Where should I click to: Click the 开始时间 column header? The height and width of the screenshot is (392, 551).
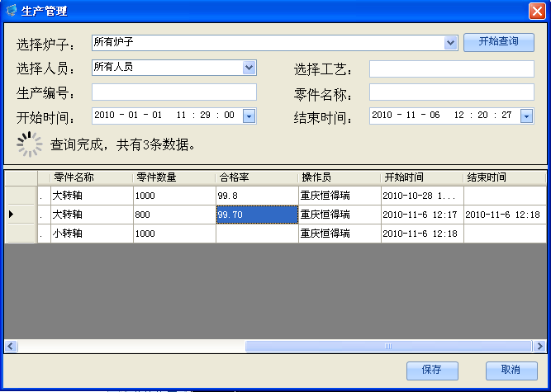421,177
